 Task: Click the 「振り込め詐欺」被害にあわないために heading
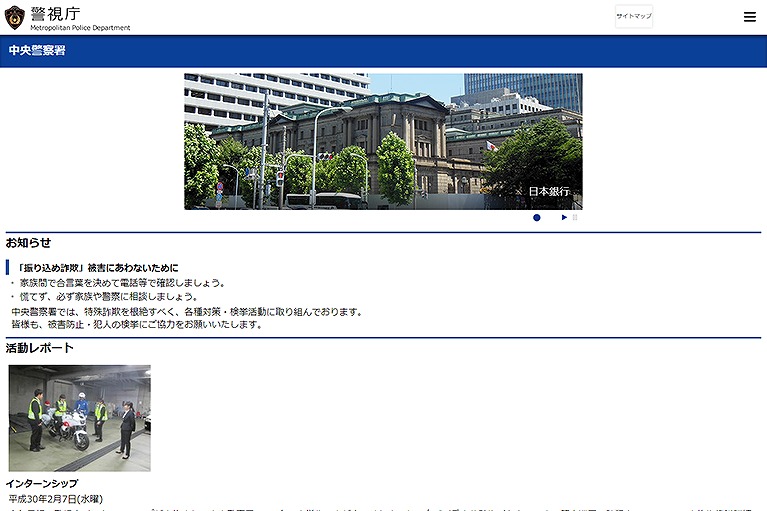(x=98, y=268)
